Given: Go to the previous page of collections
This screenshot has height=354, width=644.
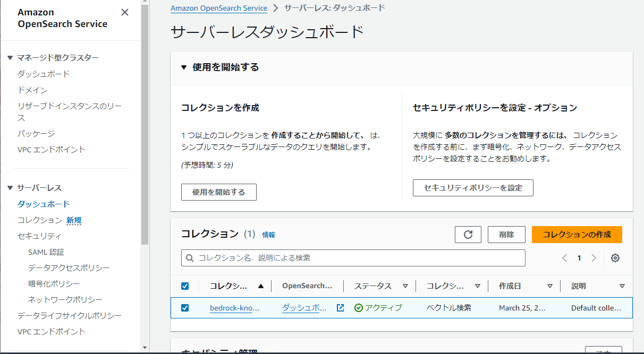Looking at the screenshot, I should 564,258.
